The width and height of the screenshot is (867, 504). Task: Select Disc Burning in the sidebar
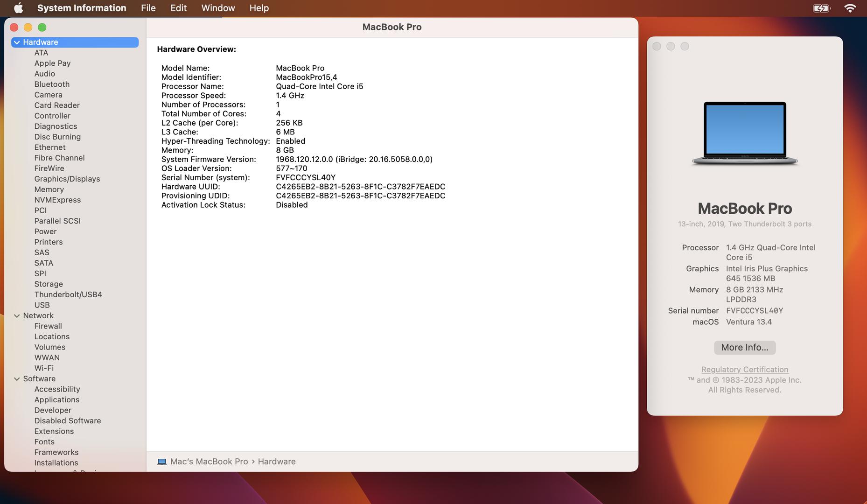pos(57,137)
